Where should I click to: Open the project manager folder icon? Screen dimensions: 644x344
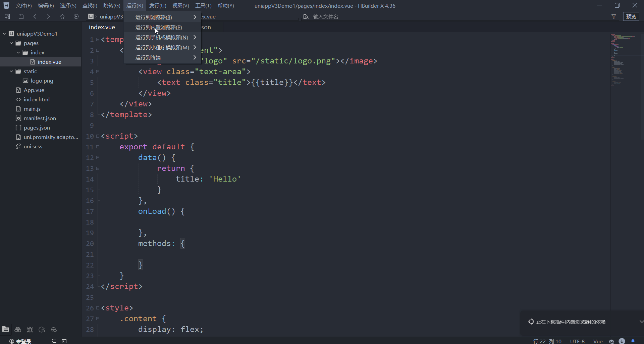pyautogui.click(x=6, y=329)
